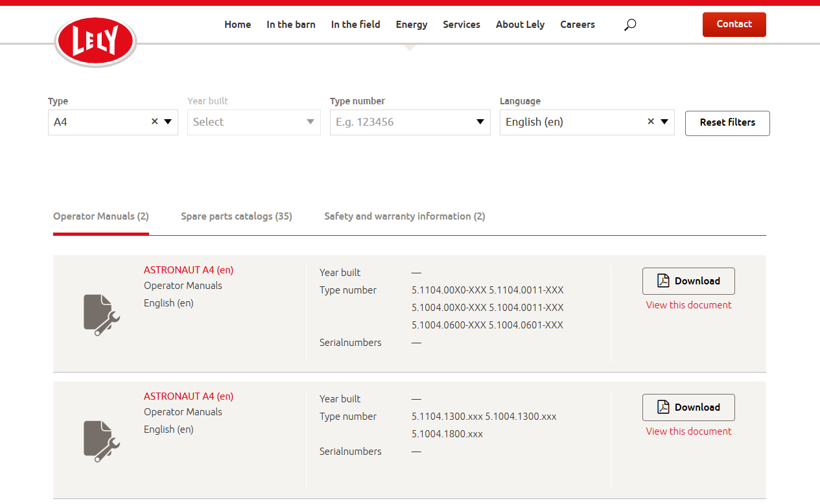Viewport: 820px width, 504px height.
Task: Open the Year built Select dropdown
Action: tap(254, 122)
